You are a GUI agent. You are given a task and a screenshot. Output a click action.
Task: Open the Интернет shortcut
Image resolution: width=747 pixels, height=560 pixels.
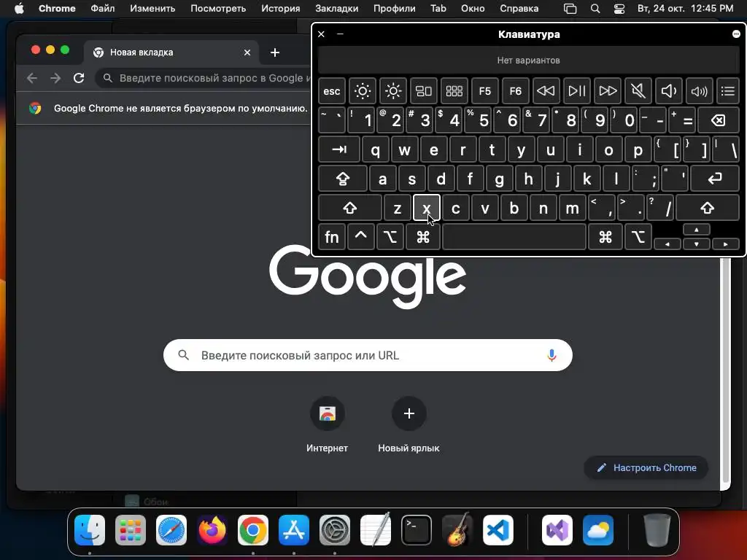(328, 424)
